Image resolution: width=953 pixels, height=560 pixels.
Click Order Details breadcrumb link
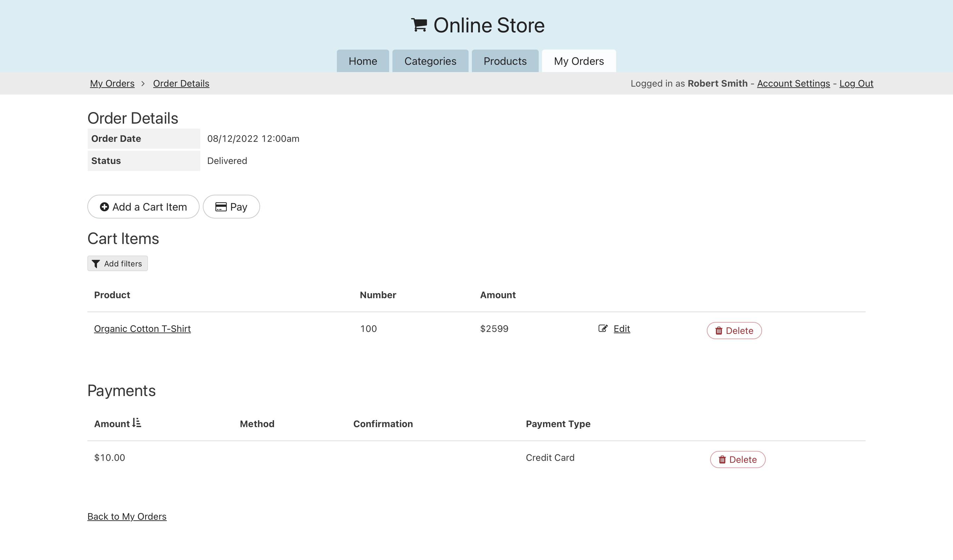(181, 84)
